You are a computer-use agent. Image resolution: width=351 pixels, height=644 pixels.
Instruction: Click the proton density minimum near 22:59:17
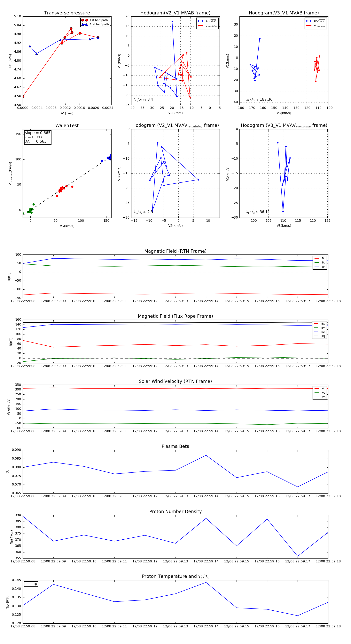(x=298, y=556)
